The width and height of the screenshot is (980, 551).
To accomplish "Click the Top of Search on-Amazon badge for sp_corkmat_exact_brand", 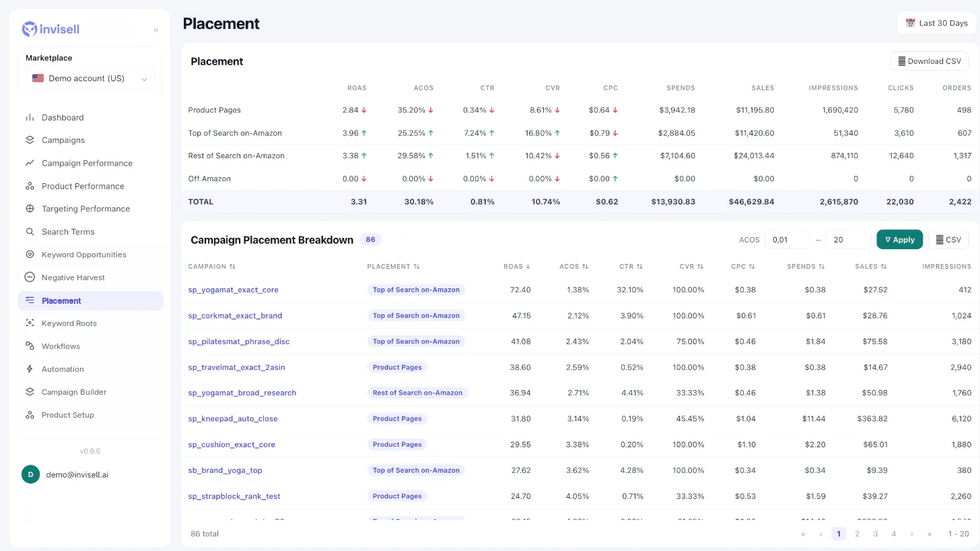I will click(416, 315).
